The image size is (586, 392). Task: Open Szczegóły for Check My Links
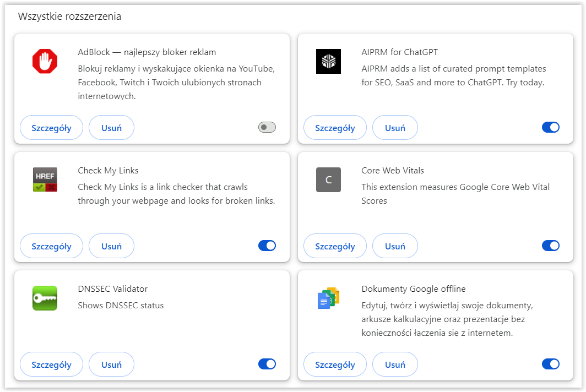[52, 246]
